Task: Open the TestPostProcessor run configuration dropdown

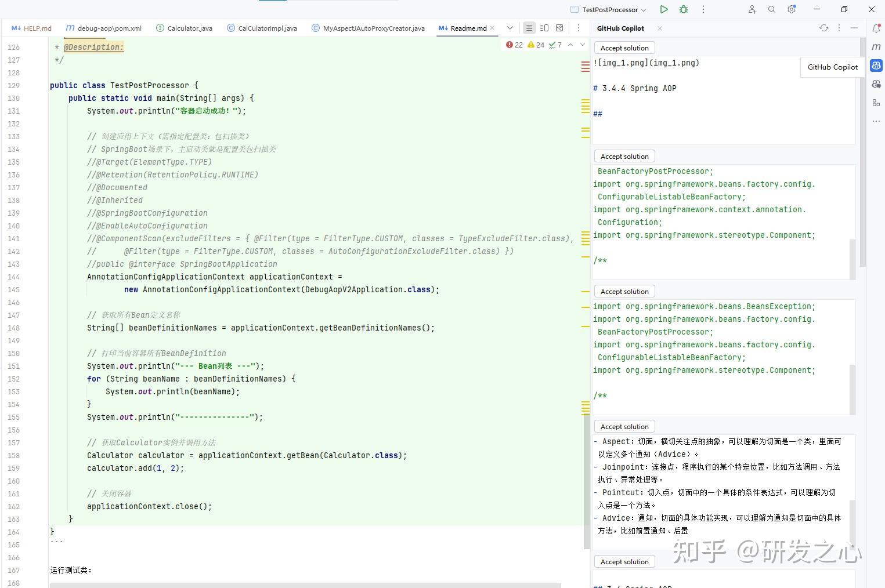Action: pos(644,9)
